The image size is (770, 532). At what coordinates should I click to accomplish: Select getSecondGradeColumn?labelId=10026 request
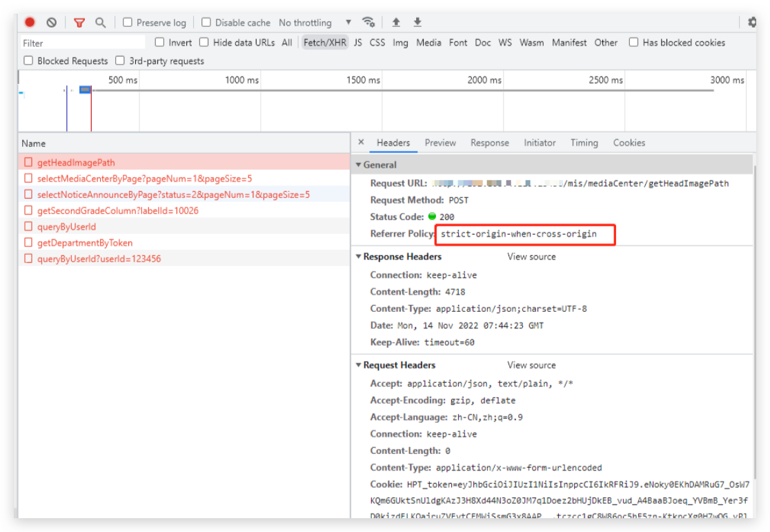click(x=184, y=210)
